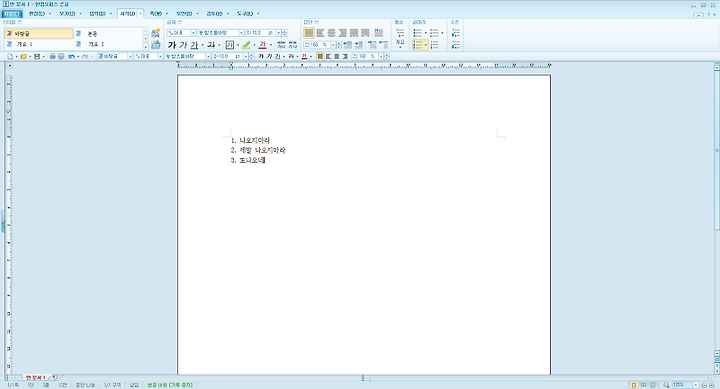The height and width of the screenshot is (389, 720).
Task: Click the paragraph first-letter decoration icon
Action: tap(378, 33)
